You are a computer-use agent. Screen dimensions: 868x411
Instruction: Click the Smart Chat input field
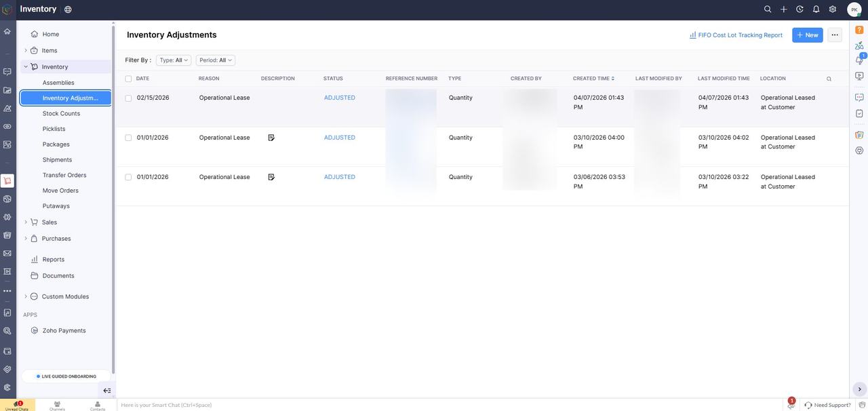(x=448, y=405)
